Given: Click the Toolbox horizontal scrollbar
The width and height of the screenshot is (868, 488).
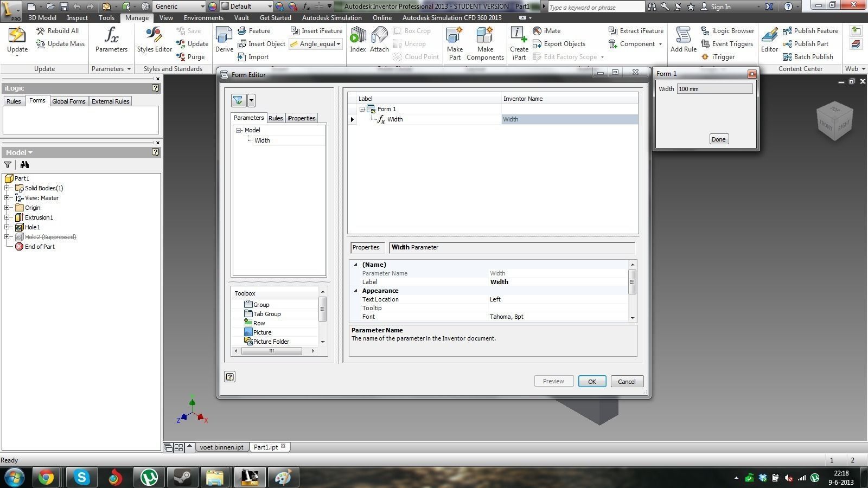Looking at the screenshot, I should pyautogui.click(x=271, y=351).
